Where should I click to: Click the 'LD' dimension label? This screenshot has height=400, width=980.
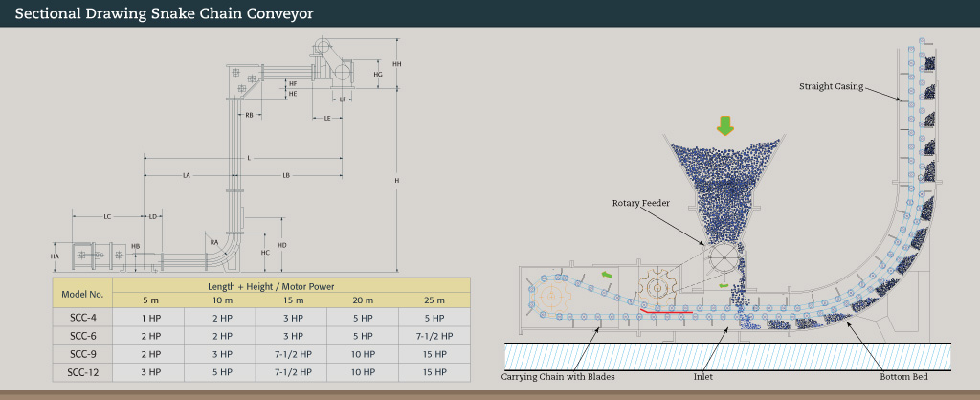(152, 217)
